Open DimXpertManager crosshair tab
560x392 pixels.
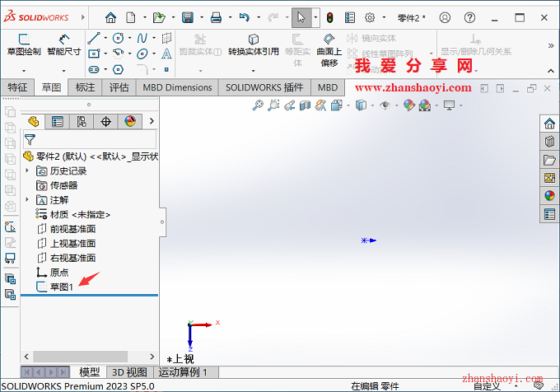(105, 122)
